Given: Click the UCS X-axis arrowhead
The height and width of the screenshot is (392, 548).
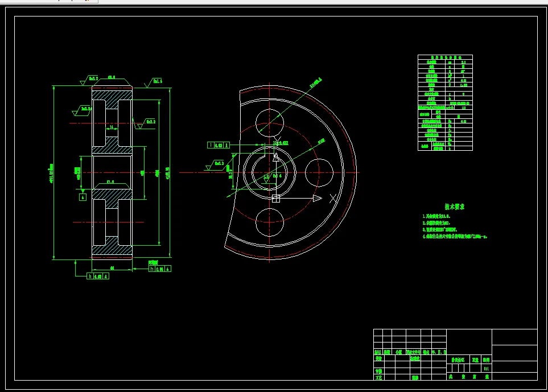Looking at the screenshot, I should coord(318,199).
